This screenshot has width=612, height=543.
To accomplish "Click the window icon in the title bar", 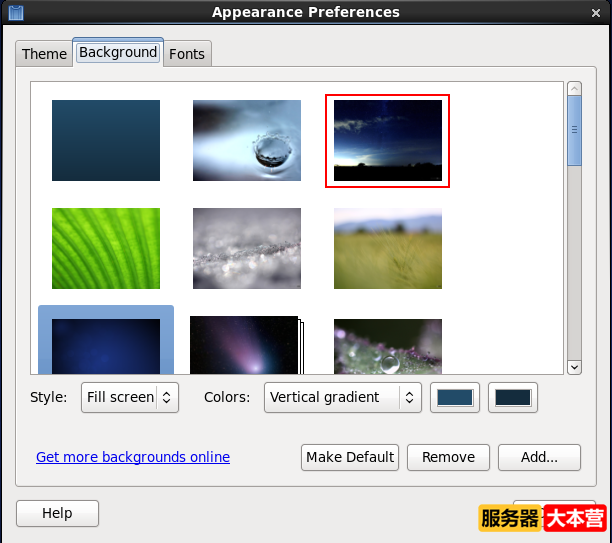I will [x=16, y=12].
